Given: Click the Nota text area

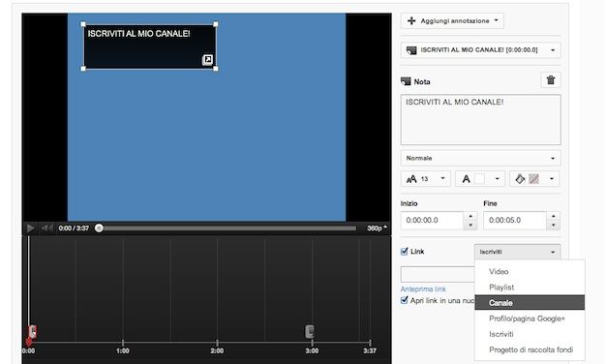Looking at the screenshot, I should 481,120.
